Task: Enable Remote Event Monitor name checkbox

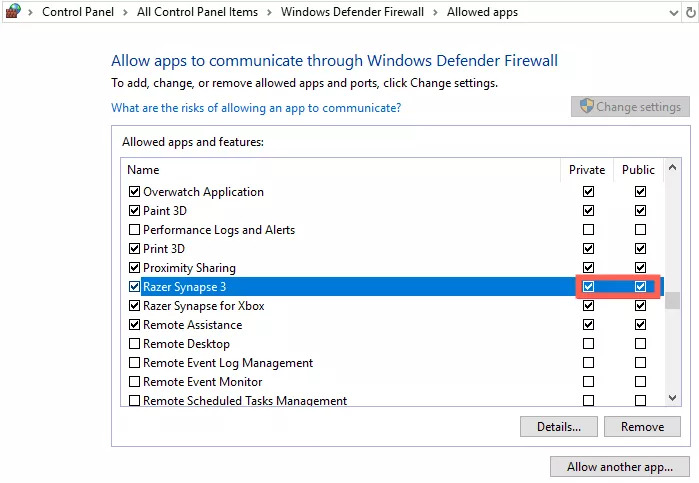Action: [134, 382]
